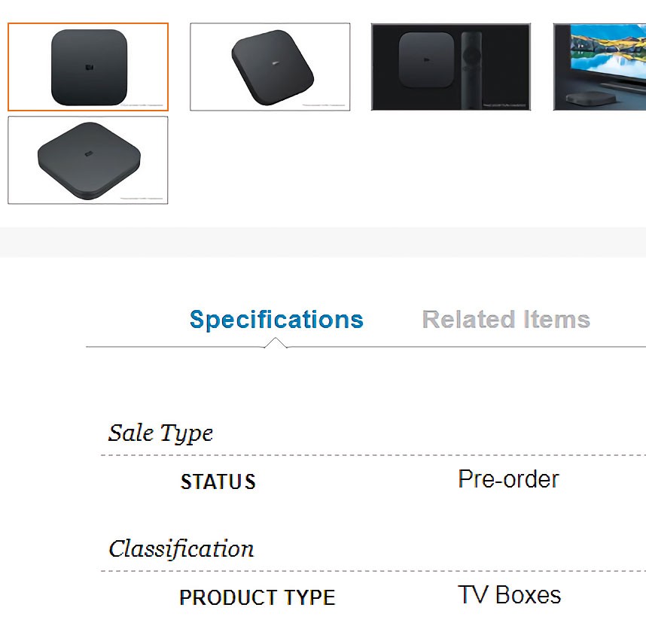This screenshot has width=646, height=644.
Task: Switch to the Specifications tab
Action: pos(276,320)
